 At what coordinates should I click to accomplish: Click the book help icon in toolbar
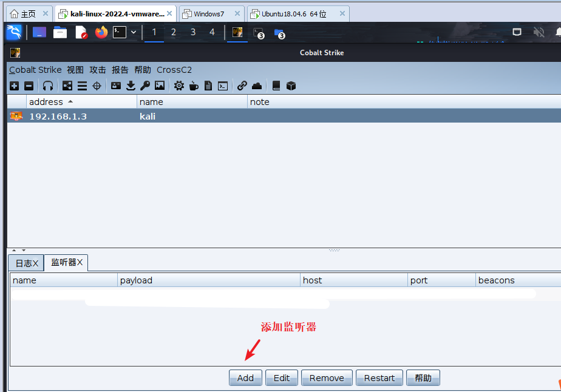click(x=276, y=86)
